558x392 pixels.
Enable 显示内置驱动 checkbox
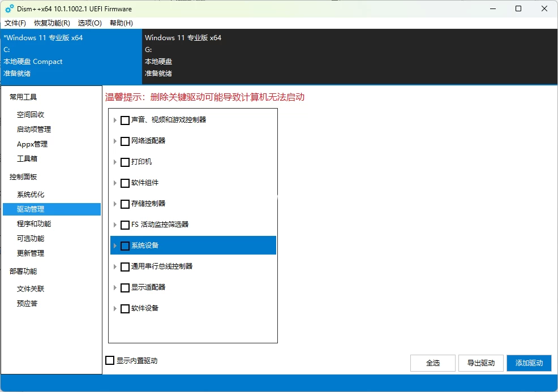pos(110,360)
